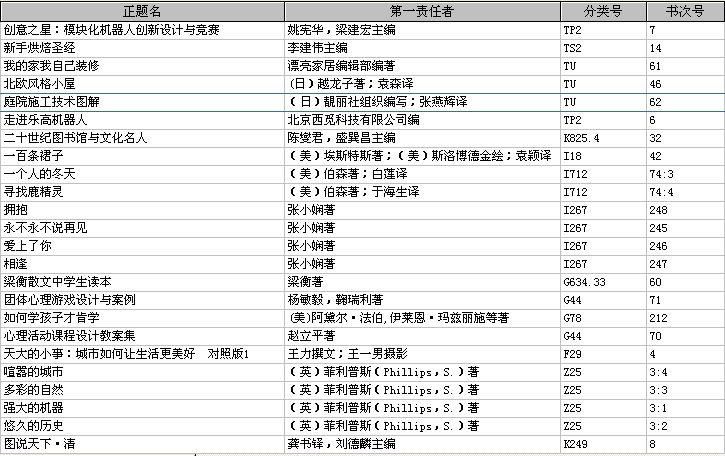The height and width of the screenshot is (456, 725).
Task: Click the title 相逢
Action: 16,265
